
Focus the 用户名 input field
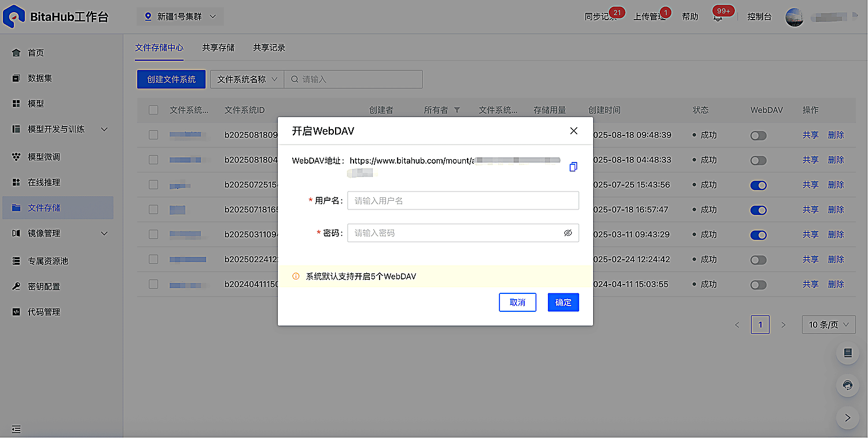point(463,201)
